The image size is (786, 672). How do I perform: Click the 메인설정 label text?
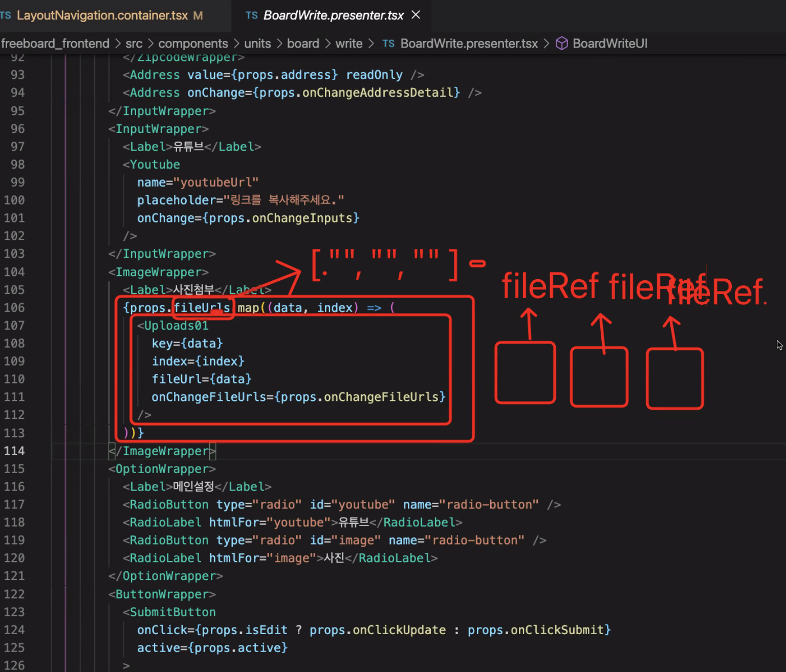click(193, 486)
